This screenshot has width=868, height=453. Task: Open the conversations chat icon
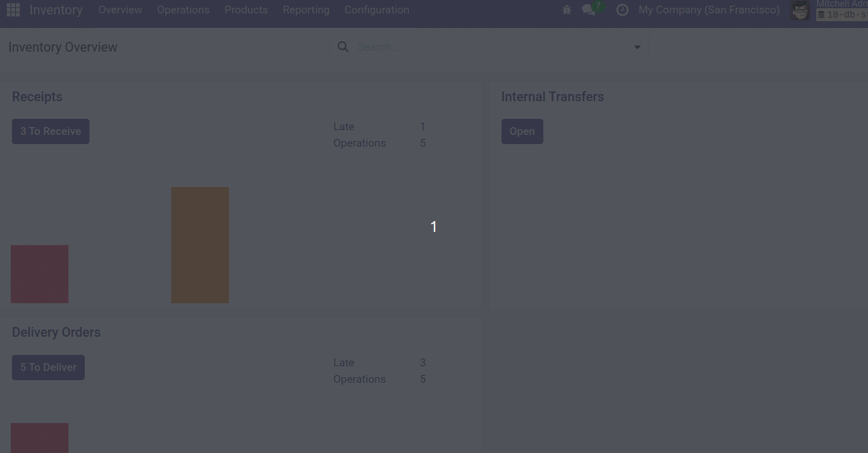588,10
